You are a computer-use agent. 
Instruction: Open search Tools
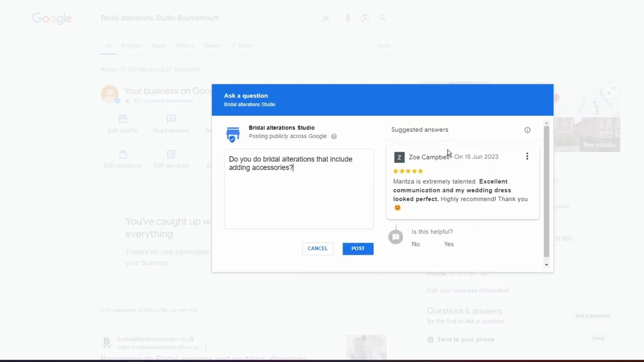[x=384, y=46]
